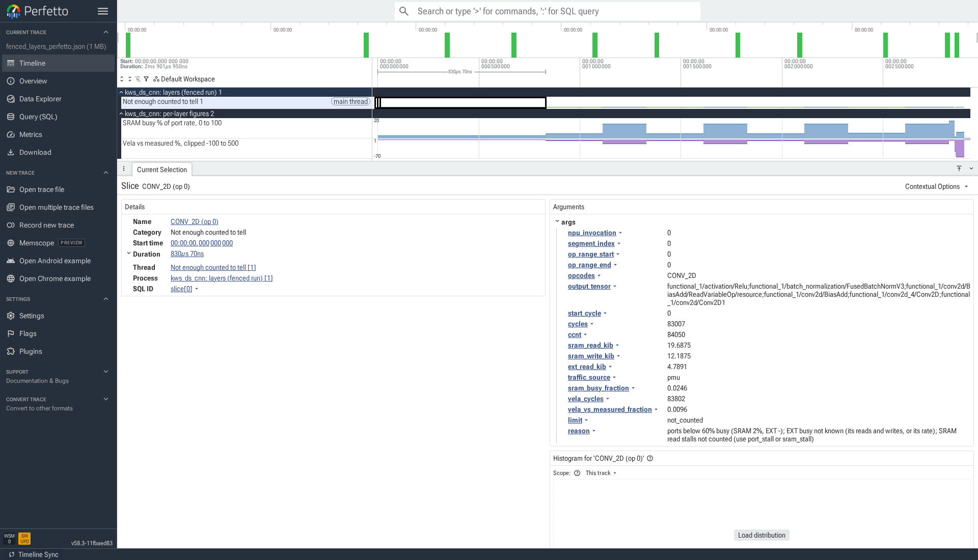Image resolution: width=978 pixels, height=560 pixels.
Task: Select the Current Selection tab
Action: point(162,170)
